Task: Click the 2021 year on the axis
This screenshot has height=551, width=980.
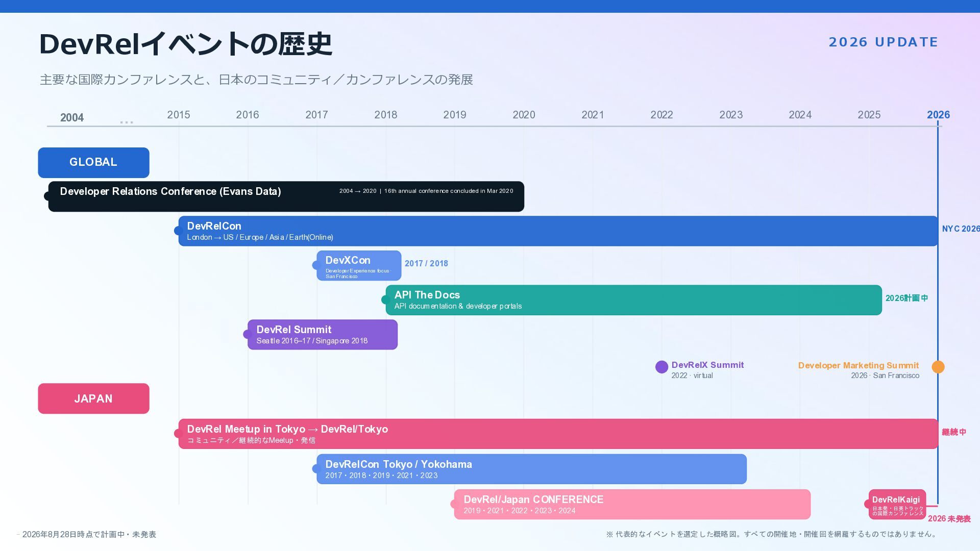Action: click(x=593, y=115)
